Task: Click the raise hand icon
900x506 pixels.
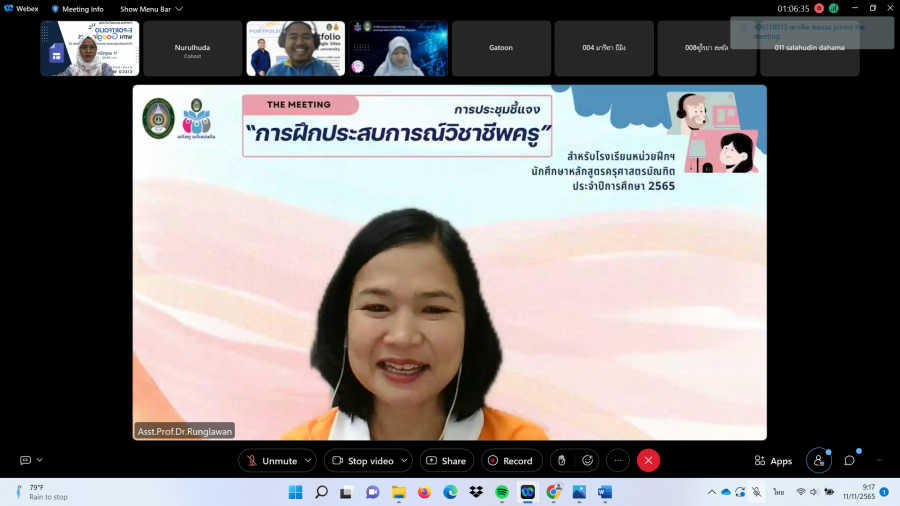Action: [x=562, y=461]
